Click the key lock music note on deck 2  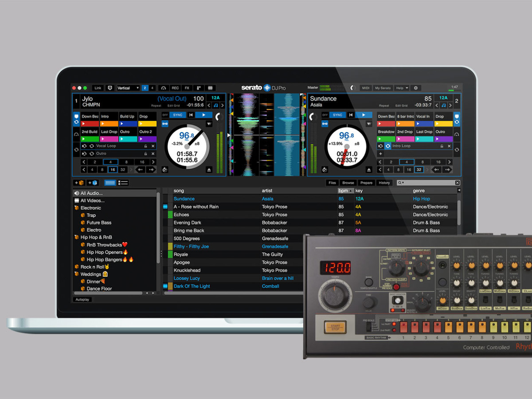(x=443, y=106)
